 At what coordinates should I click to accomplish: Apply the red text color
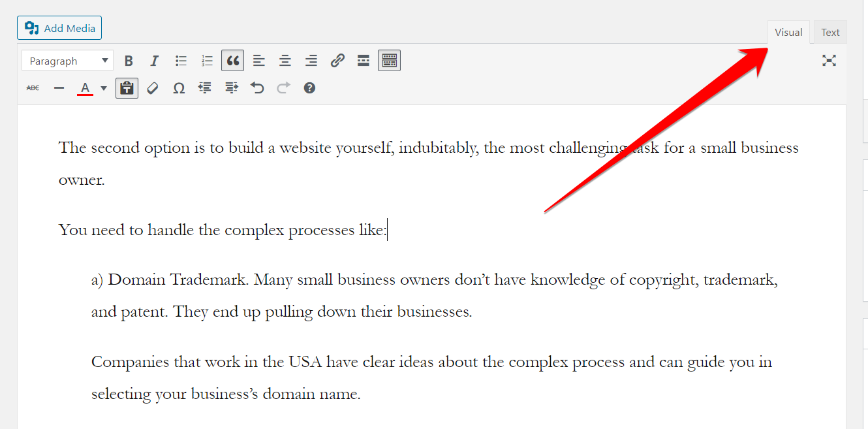[85, 87]
